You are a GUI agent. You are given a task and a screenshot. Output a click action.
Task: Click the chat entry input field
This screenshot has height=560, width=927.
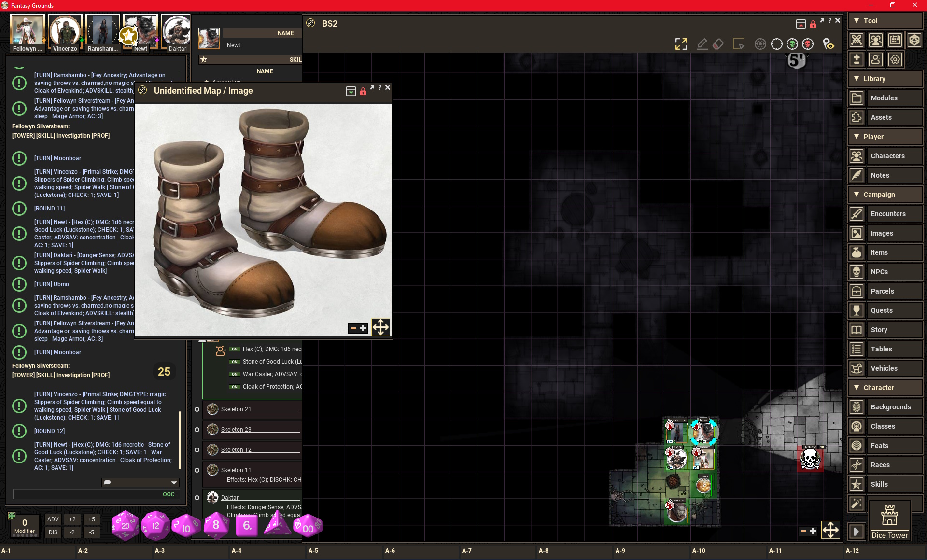[97, 494]
